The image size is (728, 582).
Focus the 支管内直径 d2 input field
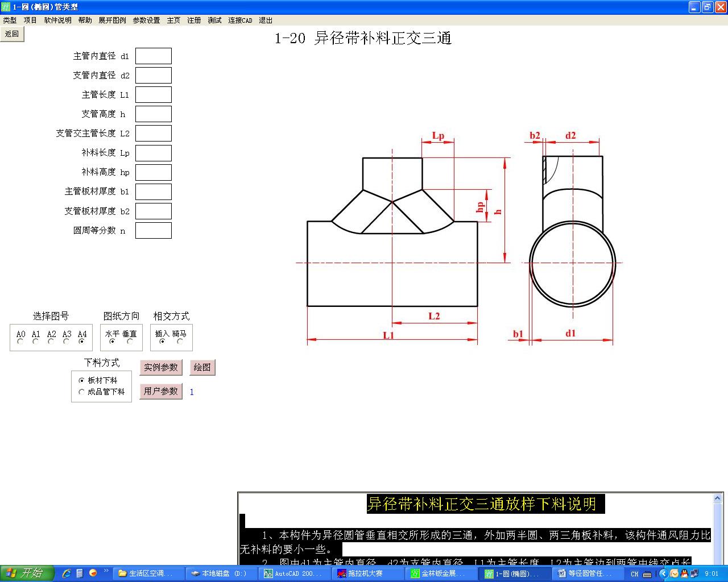coord(154,75)
